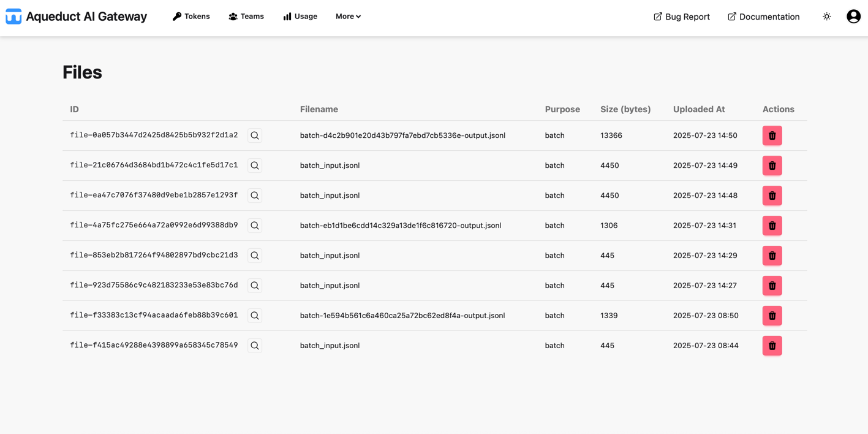868x434 pixels.
Task: Click batch_input.jsonl in the 08:44 row
Action: [x=330, y=346]
